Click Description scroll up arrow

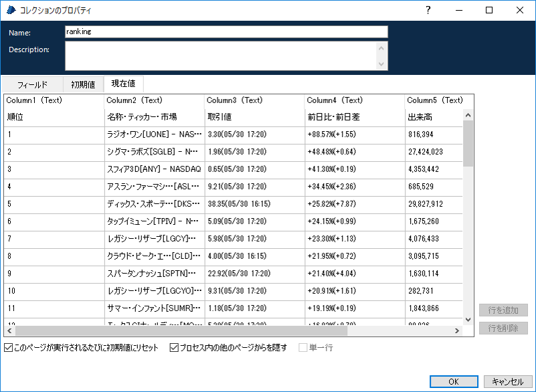(382, 48)
